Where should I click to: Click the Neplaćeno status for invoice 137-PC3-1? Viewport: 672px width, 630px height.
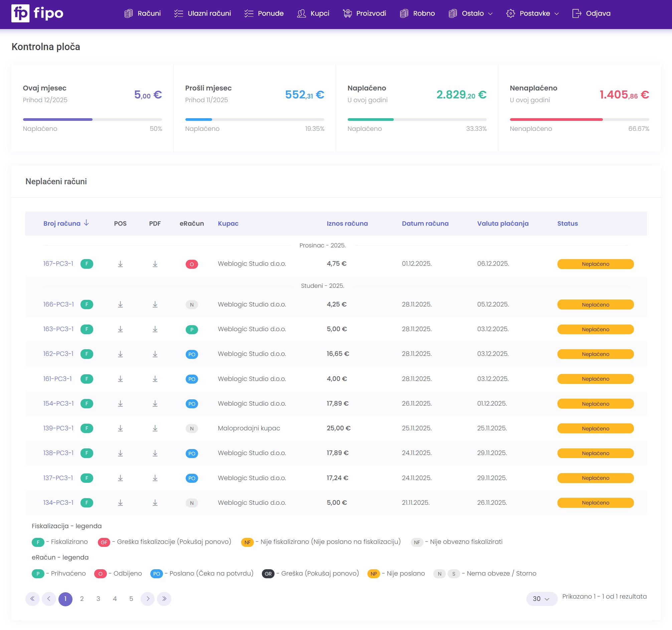point(595,478)
